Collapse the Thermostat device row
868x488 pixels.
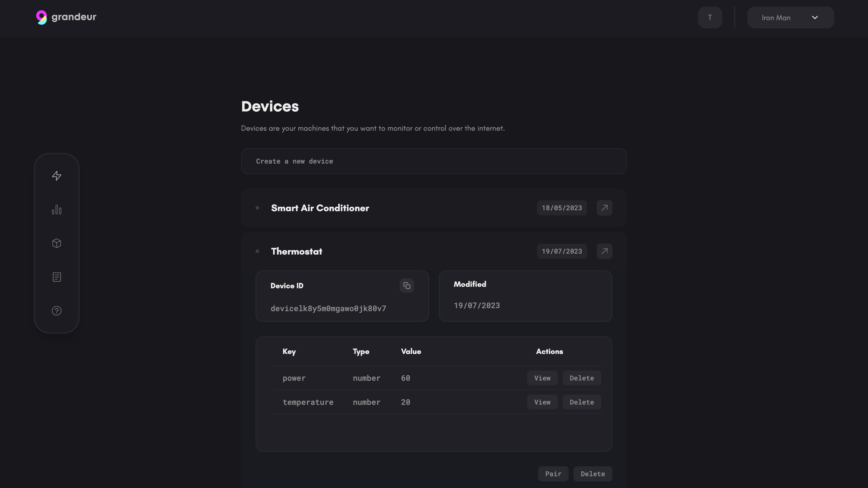pos(434,251)
